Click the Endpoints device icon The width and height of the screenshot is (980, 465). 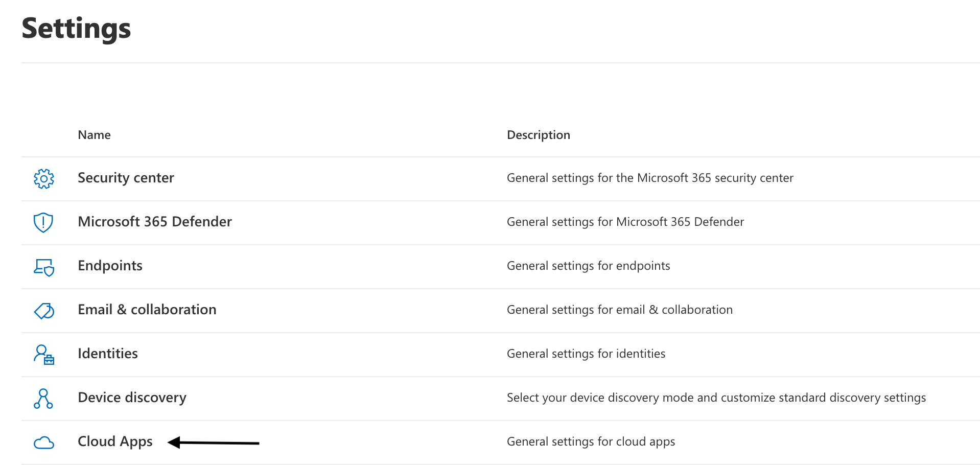point(44,266)
